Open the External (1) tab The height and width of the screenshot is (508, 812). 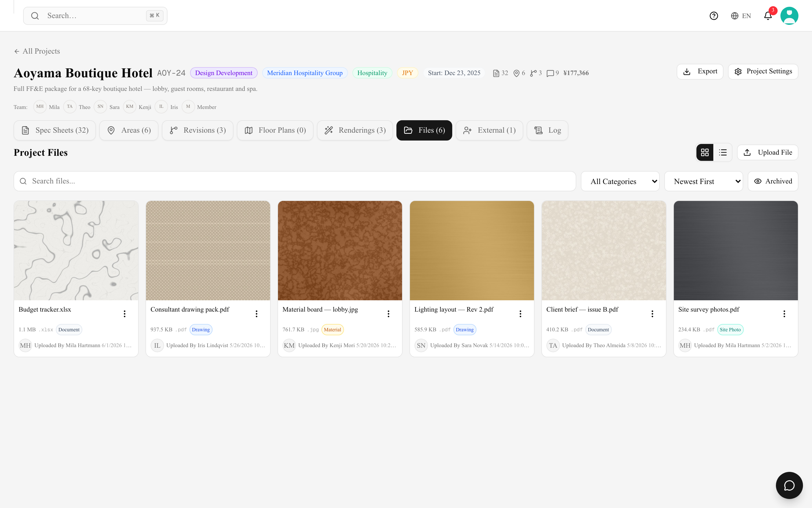pos(489,130)
